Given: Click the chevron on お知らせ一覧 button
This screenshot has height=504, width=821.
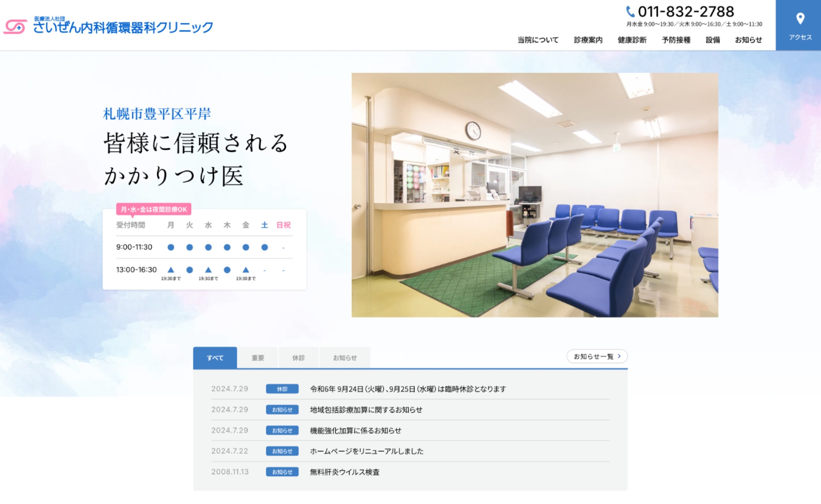Looking at the screenshot, I should pos(619,356).
